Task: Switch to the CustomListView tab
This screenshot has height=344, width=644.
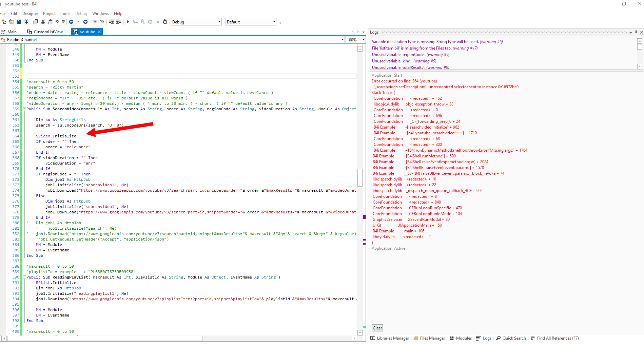Action: tap(48, 32)
